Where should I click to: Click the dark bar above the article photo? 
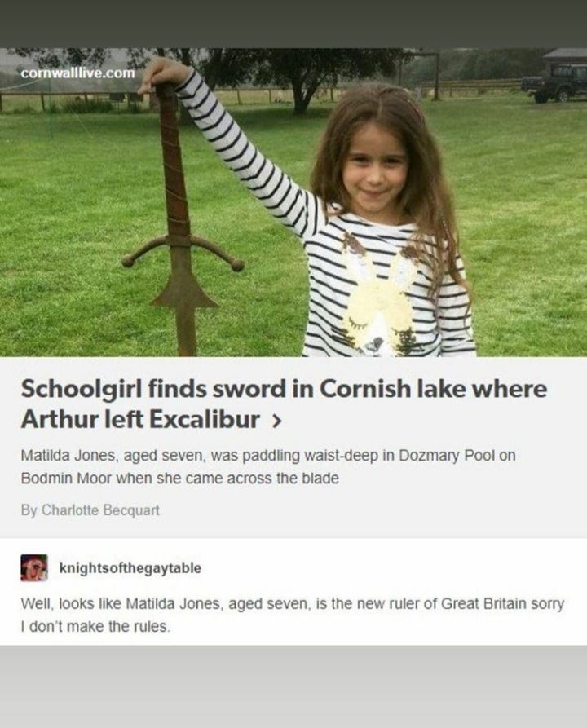293,24
